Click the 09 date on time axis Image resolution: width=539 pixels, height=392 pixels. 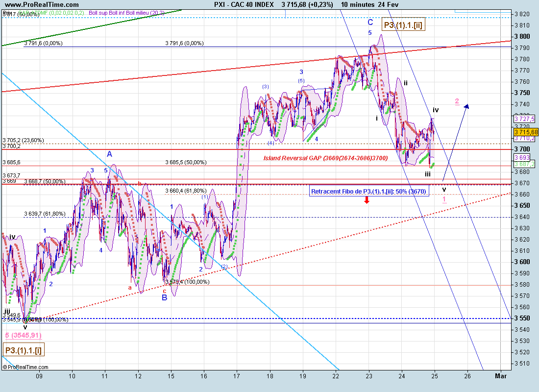39,376
